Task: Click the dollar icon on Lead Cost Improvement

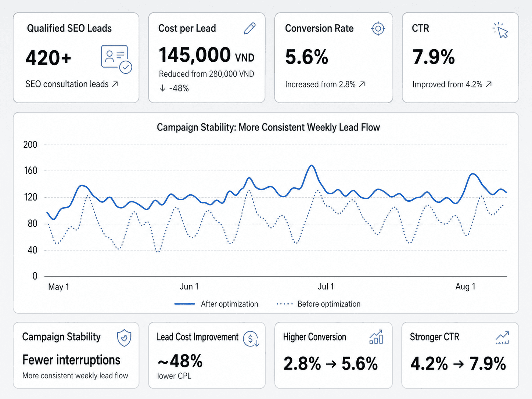Action: 252,339
